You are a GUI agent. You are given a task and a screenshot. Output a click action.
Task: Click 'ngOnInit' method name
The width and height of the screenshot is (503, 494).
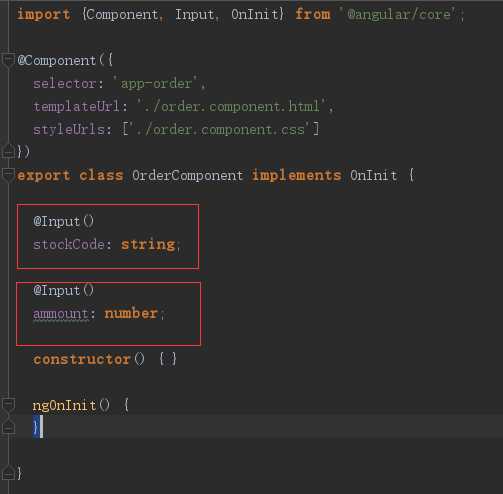point(65,405)
